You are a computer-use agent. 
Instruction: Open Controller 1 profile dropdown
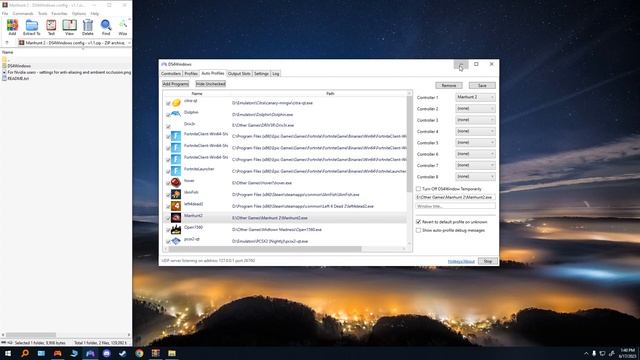475,97
